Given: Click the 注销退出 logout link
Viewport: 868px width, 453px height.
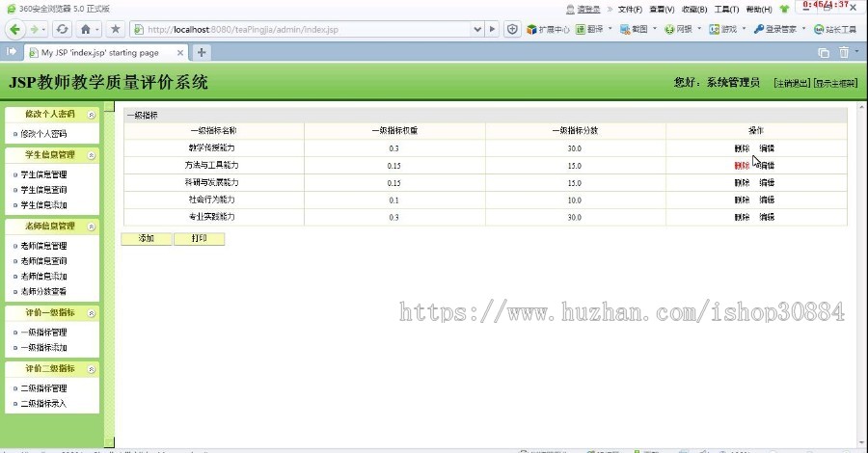Looking at the screenshot, I should point(792,83).
